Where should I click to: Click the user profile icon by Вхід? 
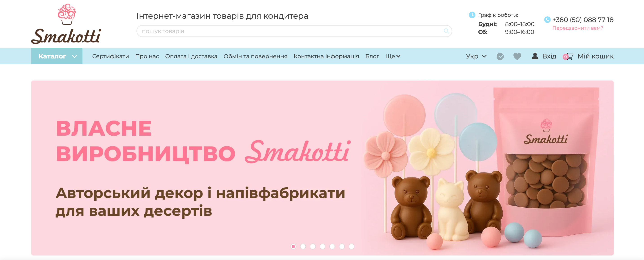click(x=535, y=56)
